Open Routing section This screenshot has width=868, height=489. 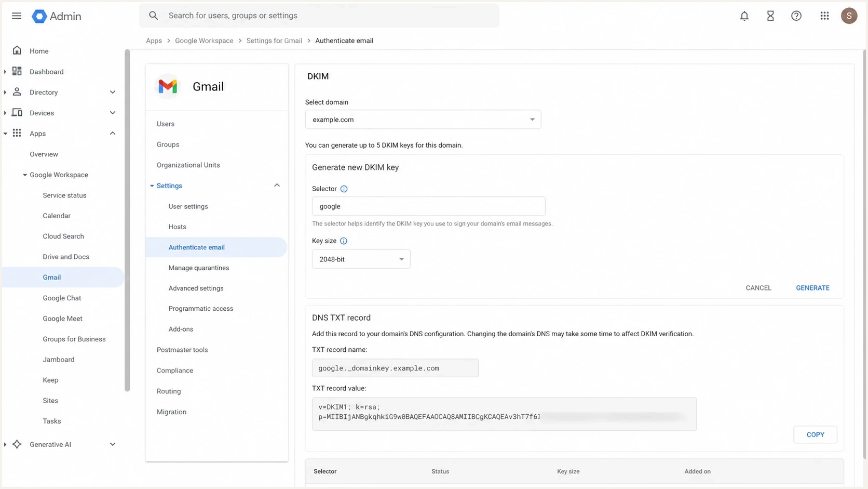tap(169, 391)
